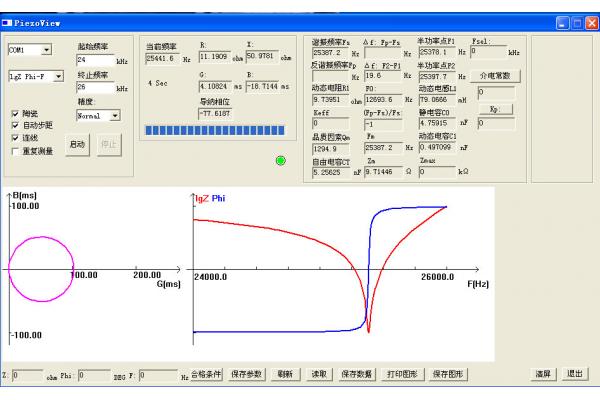This screenshot has height=400, width=600.
Task: Click the 停止 stop button
Action: coord(109,144)
